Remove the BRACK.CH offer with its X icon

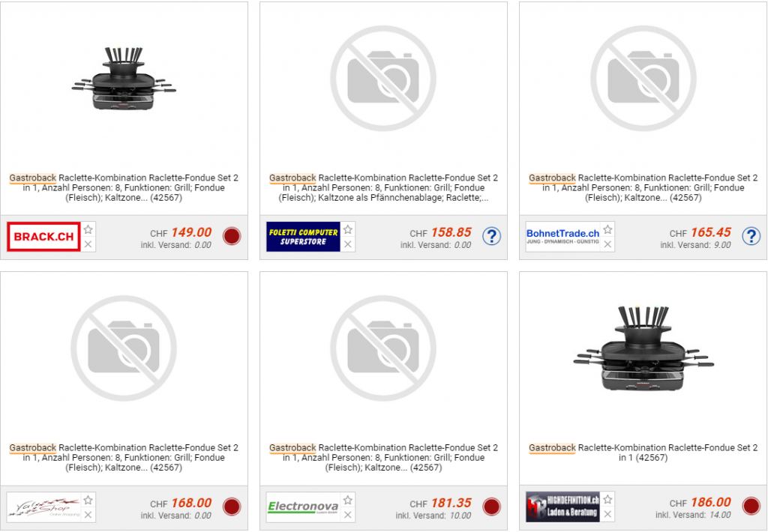(x=88, y=244)
